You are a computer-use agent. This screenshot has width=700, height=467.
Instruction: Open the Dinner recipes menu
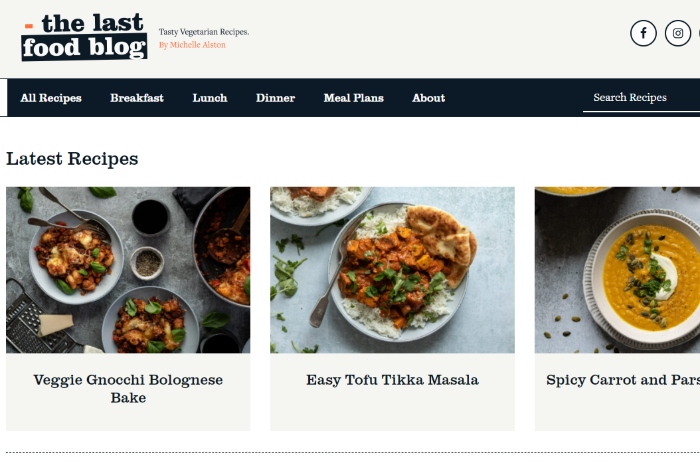point(275,98)
